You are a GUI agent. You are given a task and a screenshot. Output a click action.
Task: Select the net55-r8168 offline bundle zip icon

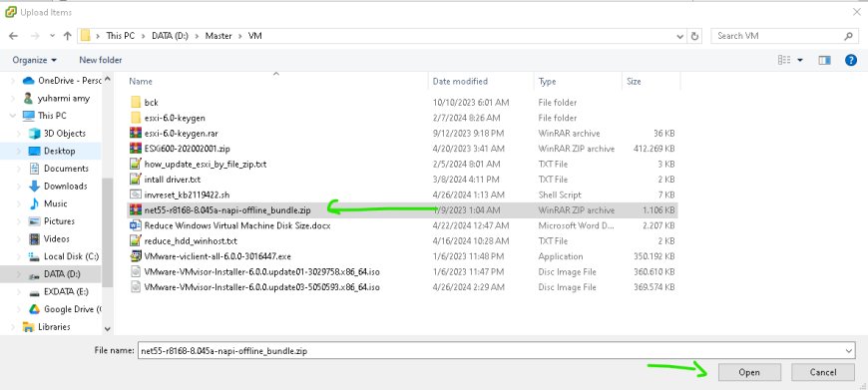pos(136,210)
